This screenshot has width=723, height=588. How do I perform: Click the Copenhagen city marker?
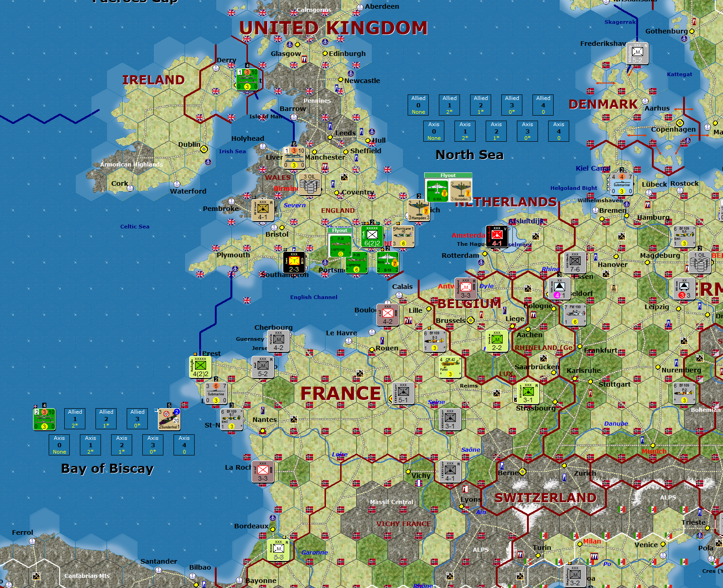680,123
